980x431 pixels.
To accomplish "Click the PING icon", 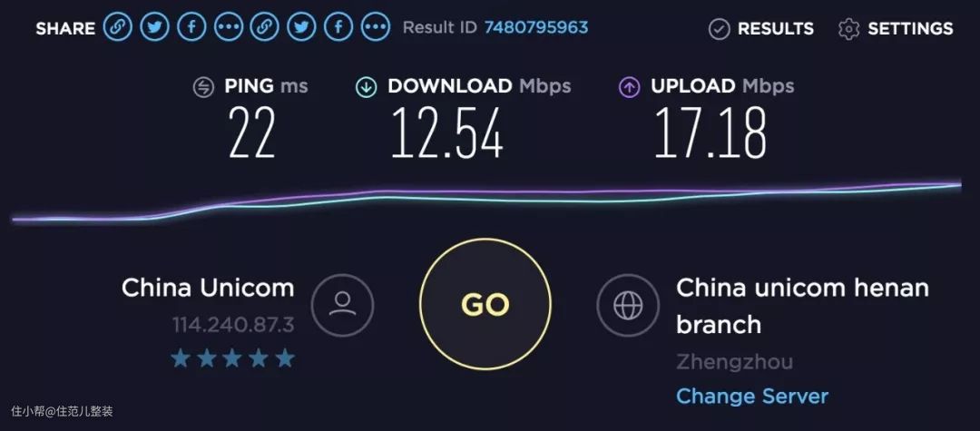I will pos(204,87).
